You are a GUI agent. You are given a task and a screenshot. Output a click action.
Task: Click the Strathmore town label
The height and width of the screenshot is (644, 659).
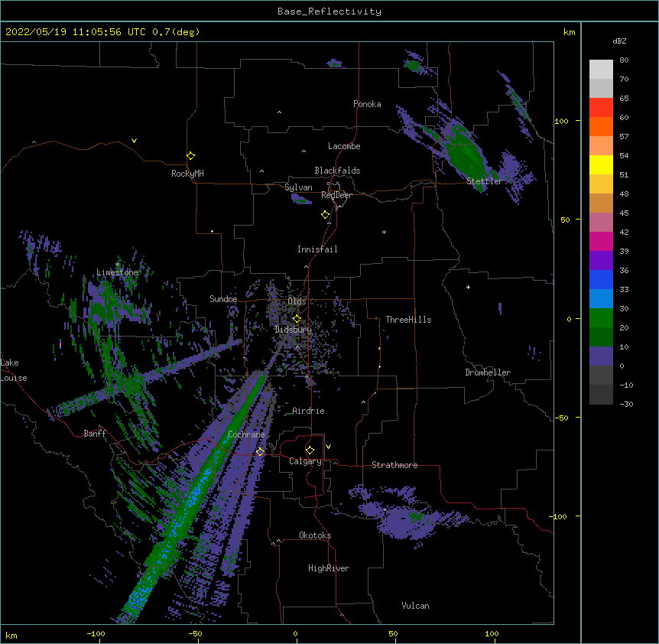point(394,465)
